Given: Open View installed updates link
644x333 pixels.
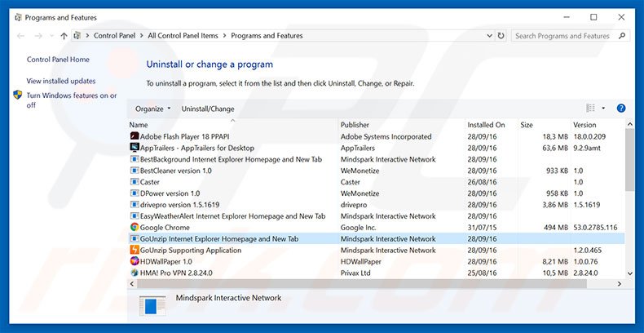Looking at the screenshot, I should pyautogui.click(x=61, y=81).
